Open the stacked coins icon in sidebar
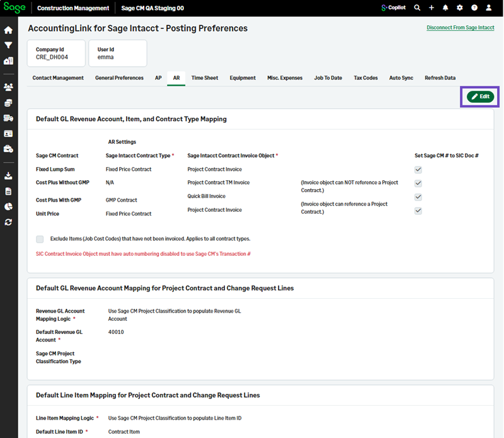This screenshot has height=438, width=504. [x=8, y=103]
